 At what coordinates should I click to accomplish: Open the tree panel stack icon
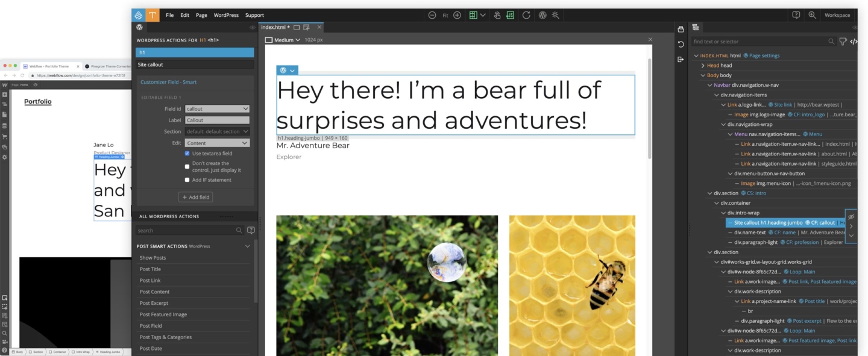click(x=695, y=27)
